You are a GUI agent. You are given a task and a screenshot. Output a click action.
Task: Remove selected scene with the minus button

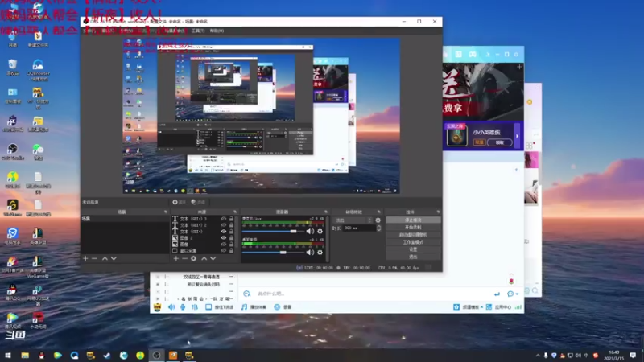[94, 258]
